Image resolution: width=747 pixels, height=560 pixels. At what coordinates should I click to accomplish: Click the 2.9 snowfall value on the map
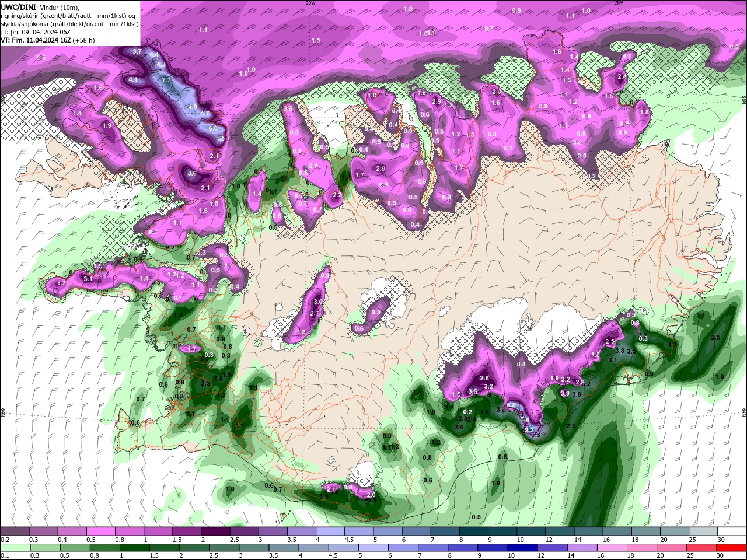[436, 102]
